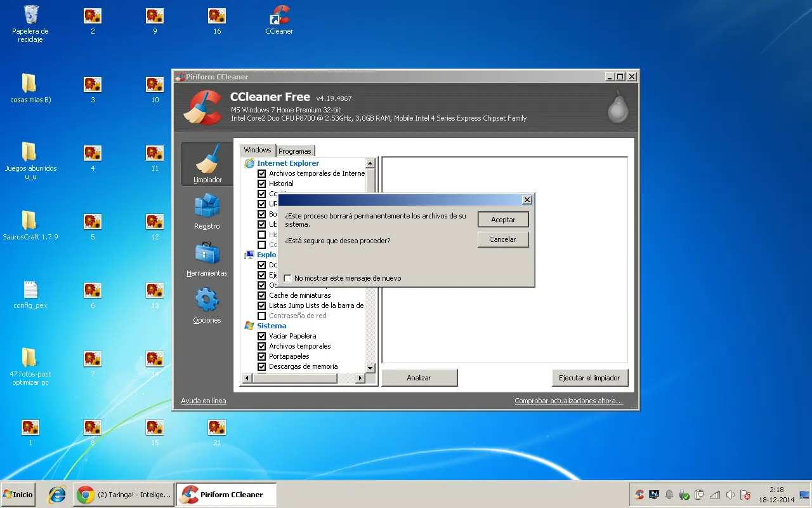This screenshot has height=508, width=812.
Task: Switch to the Windows tab
Action: tap(258, 150)
